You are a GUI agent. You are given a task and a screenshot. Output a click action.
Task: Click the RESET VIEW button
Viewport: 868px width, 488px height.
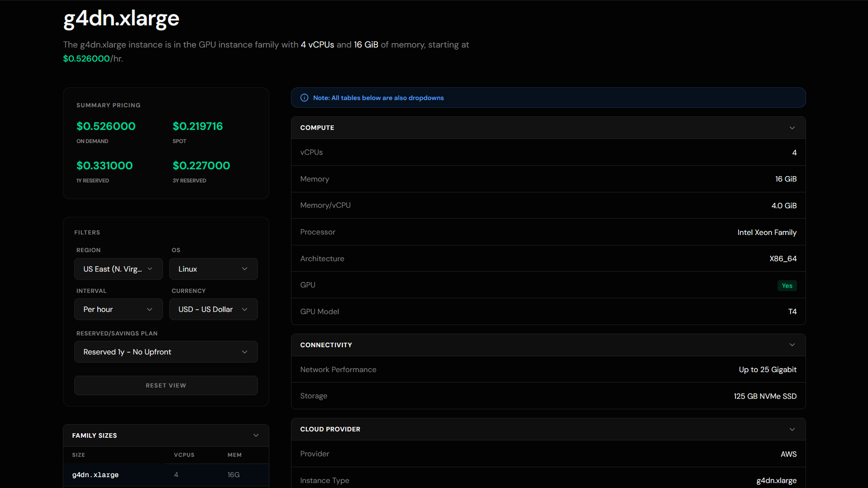[x=166, y=385]
